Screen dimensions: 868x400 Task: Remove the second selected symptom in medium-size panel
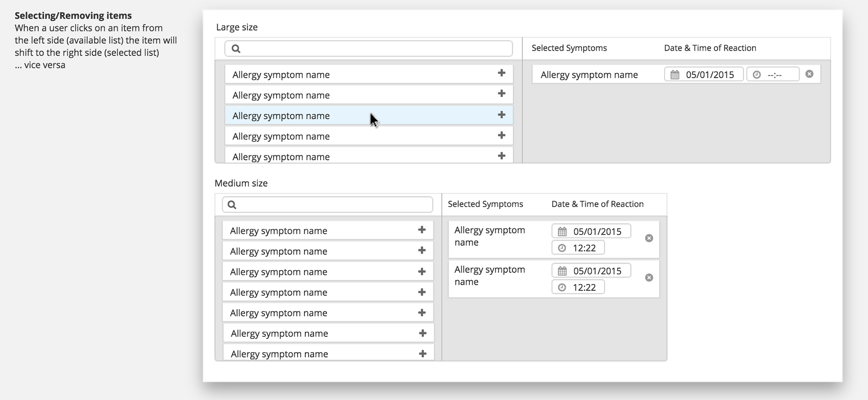click(649, 278)
